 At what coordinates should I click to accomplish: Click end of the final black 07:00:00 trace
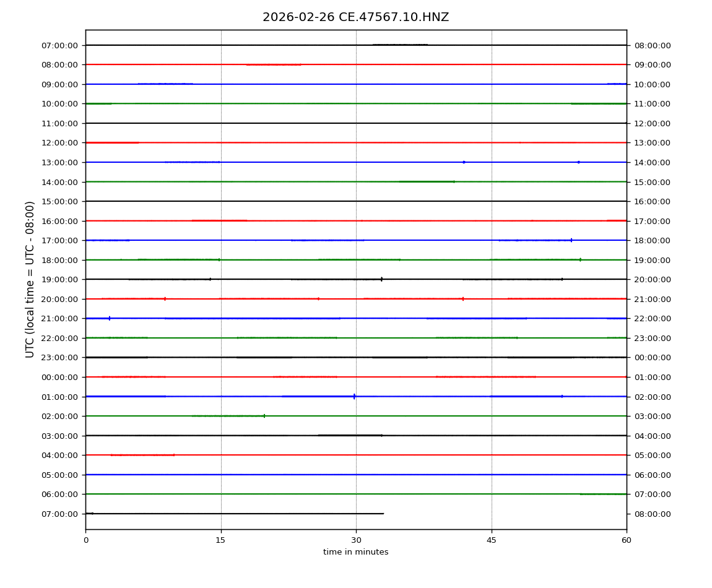coord(383,514)
